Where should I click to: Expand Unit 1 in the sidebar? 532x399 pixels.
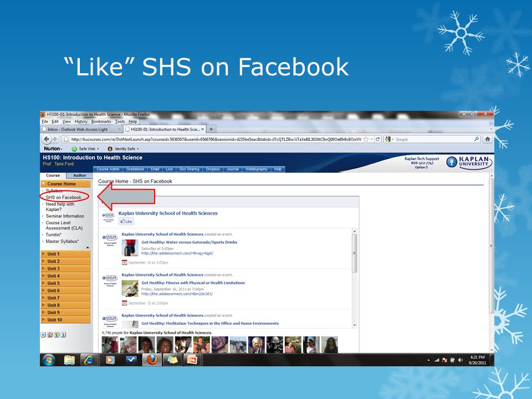click(x=65, y=254)
